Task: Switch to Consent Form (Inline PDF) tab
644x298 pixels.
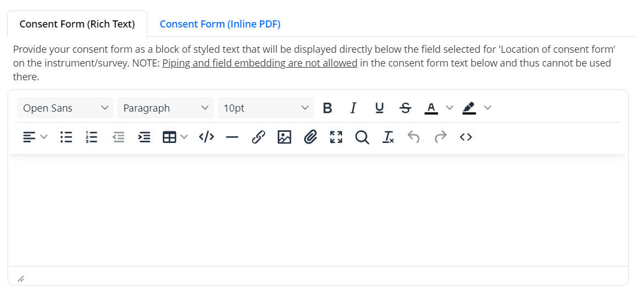Action: (220, 24)
